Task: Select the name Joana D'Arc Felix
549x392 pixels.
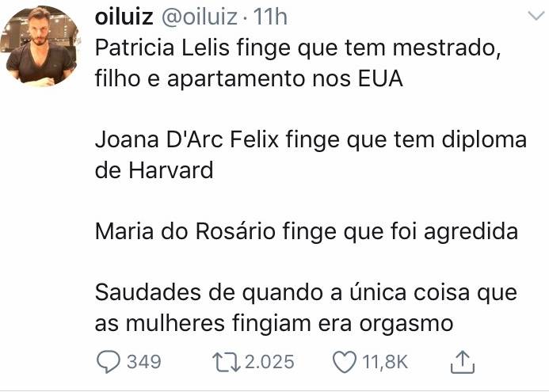Action: [x=187, y=139]
